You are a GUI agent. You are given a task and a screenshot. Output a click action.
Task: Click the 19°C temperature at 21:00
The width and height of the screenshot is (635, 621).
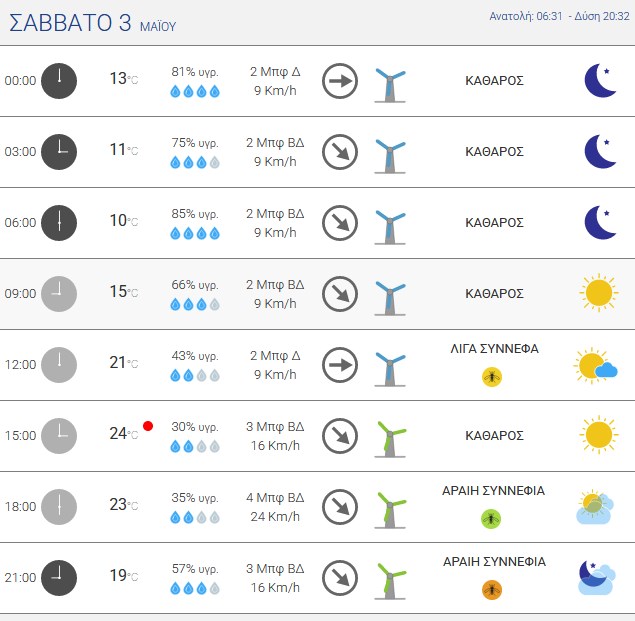pyautogui.click(x=124, y=575)
